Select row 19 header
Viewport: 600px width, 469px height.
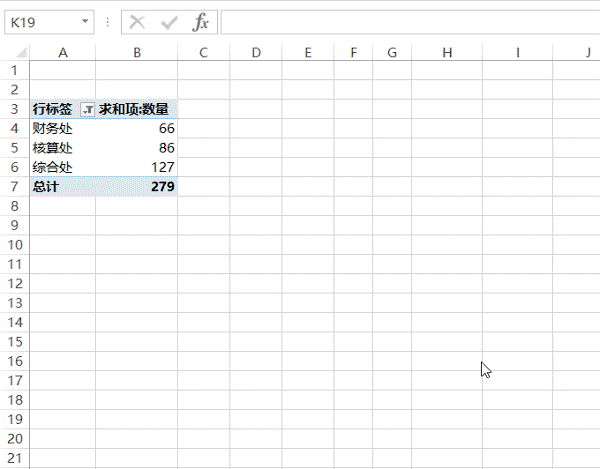(x=15, y=419)
